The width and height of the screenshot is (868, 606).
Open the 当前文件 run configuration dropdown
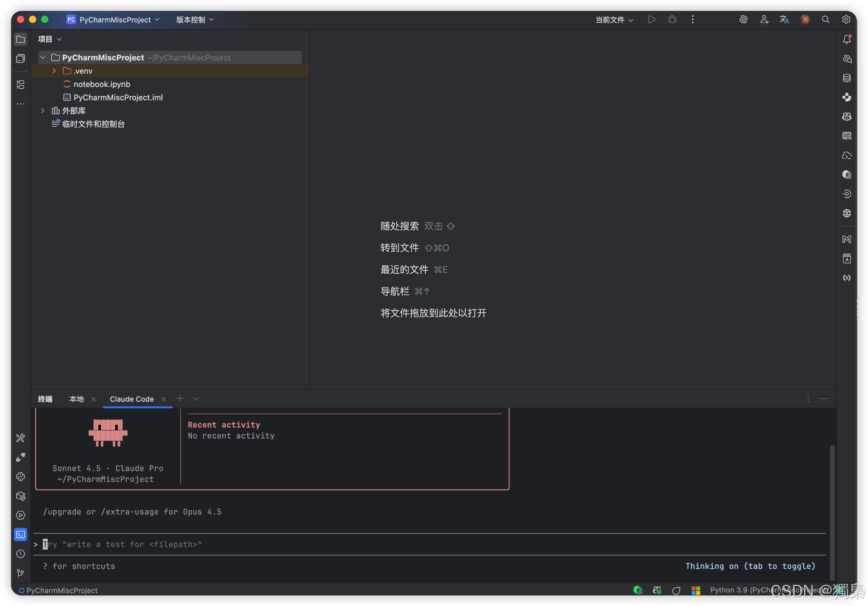tap(614, 20)
